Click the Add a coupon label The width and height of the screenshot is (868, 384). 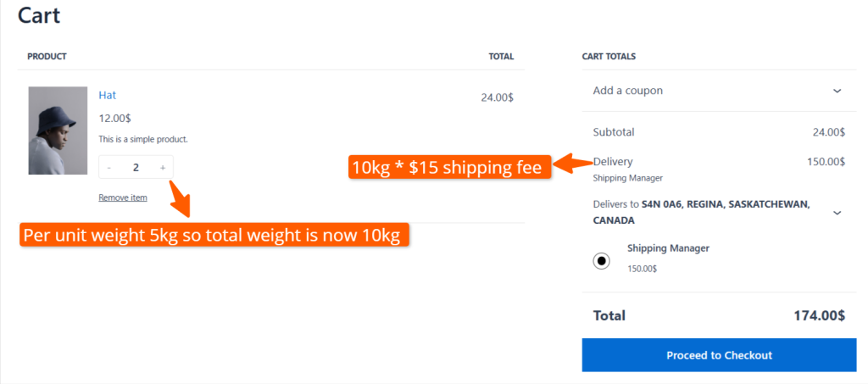(627, 91)
